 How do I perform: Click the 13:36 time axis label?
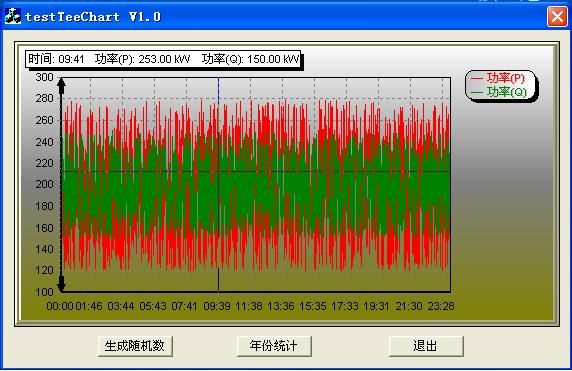point(281,306)
